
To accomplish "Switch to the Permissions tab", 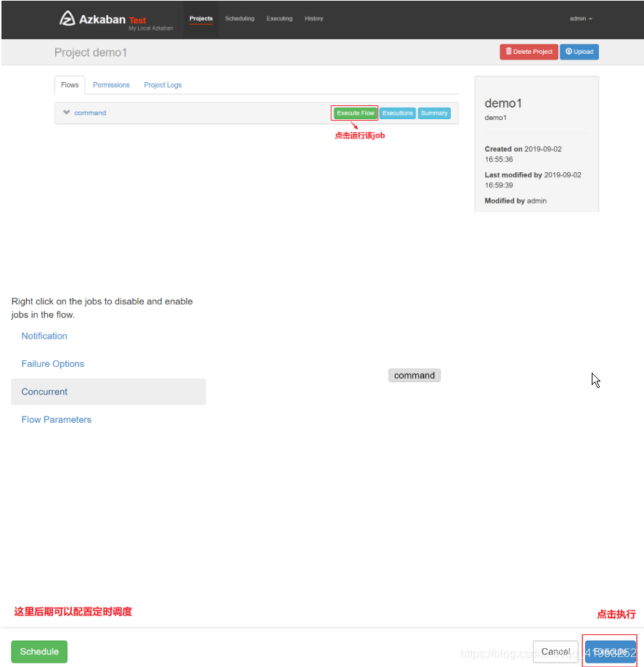I will tap(111, 85).
